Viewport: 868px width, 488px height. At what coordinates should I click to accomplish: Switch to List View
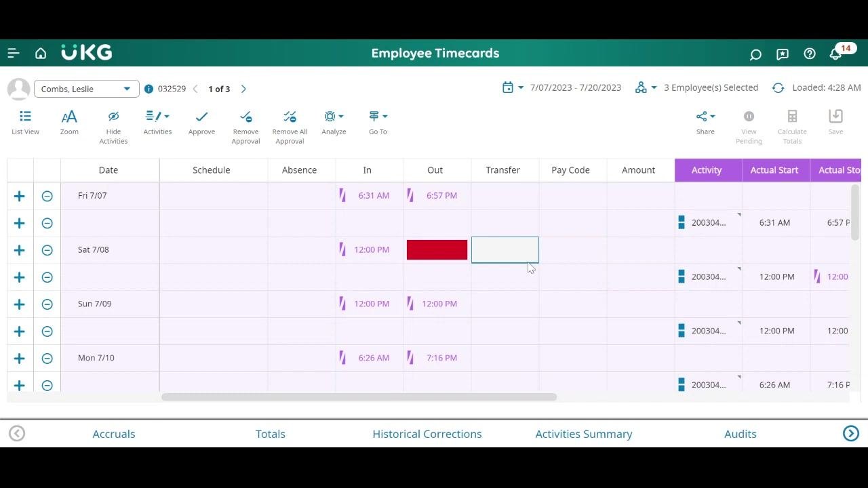(25, 122)
